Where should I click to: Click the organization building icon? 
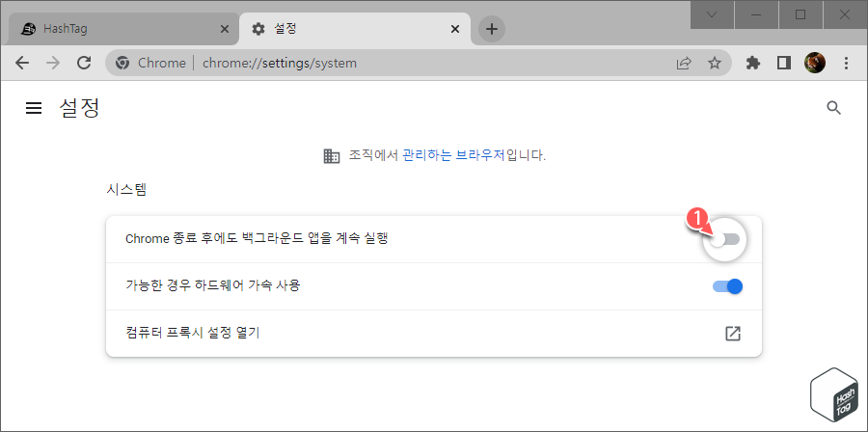pos(331,156)
